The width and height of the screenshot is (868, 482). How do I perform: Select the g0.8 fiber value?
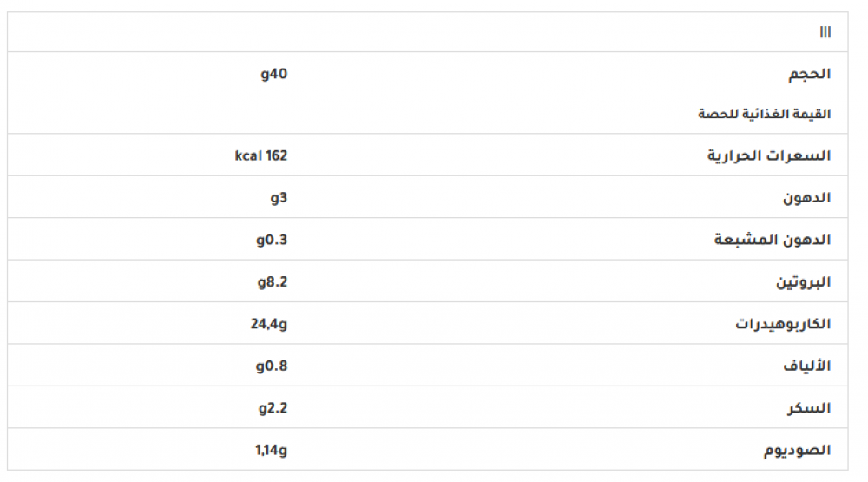click(272, 366)
